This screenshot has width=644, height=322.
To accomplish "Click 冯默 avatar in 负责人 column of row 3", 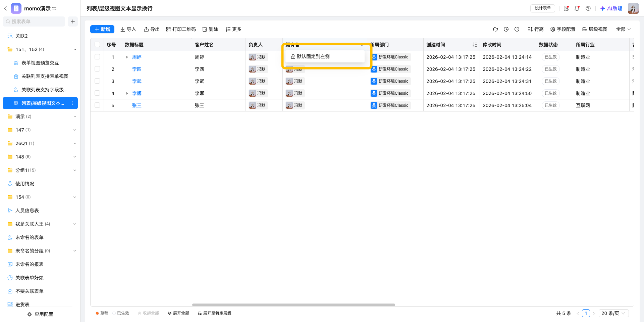I will [x=252, y=81].
